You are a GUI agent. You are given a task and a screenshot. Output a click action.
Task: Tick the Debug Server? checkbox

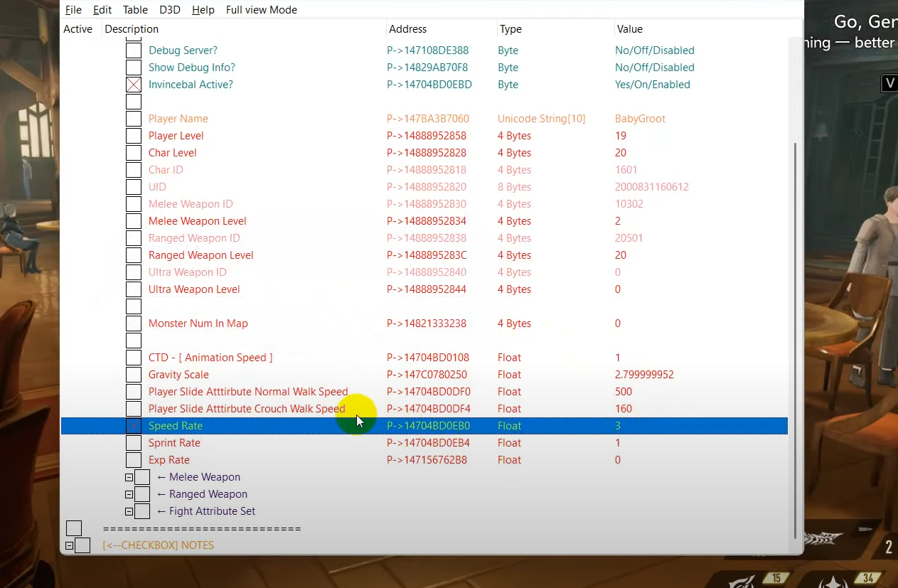pyautogui.click(x=134, y=50)
